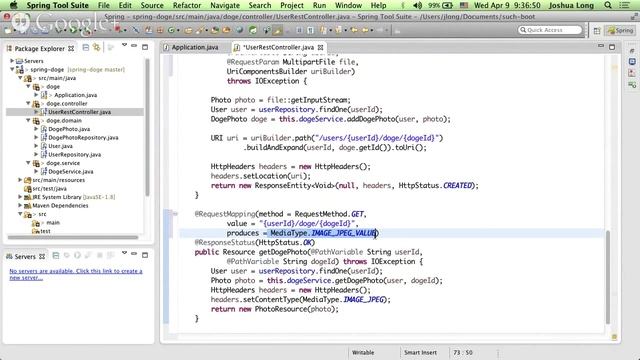The image size is (640, 360).
Task: Expand the Maven Dependencies node arrow
Action: tap(20, 205)
